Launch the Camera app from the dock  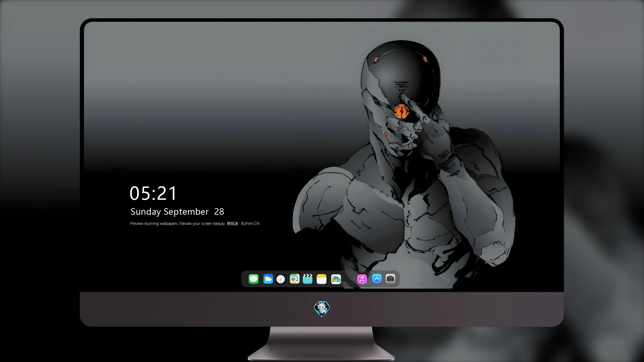pos(390,279)
